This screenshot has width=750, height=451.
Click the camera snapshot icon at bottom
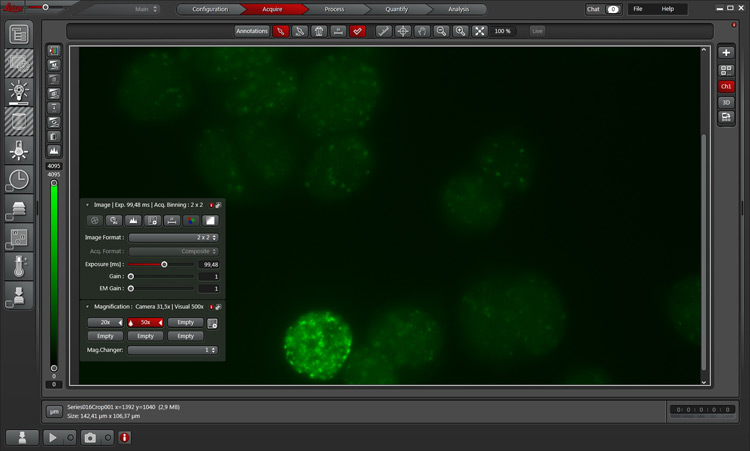point(91,438)
